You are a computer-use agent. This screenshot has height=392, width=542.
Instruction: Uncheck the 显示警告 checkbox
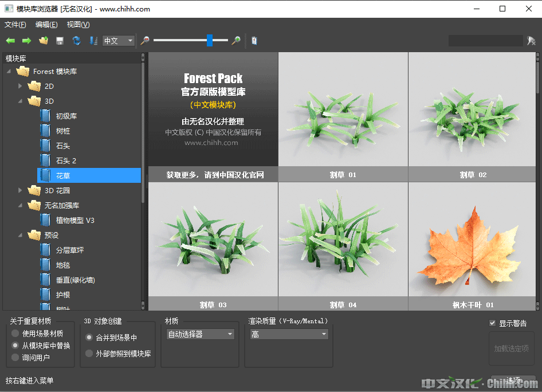(493, 323)
